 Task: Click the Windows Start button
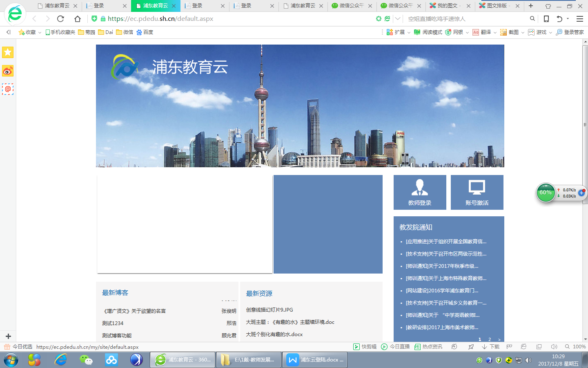[11, 360]
